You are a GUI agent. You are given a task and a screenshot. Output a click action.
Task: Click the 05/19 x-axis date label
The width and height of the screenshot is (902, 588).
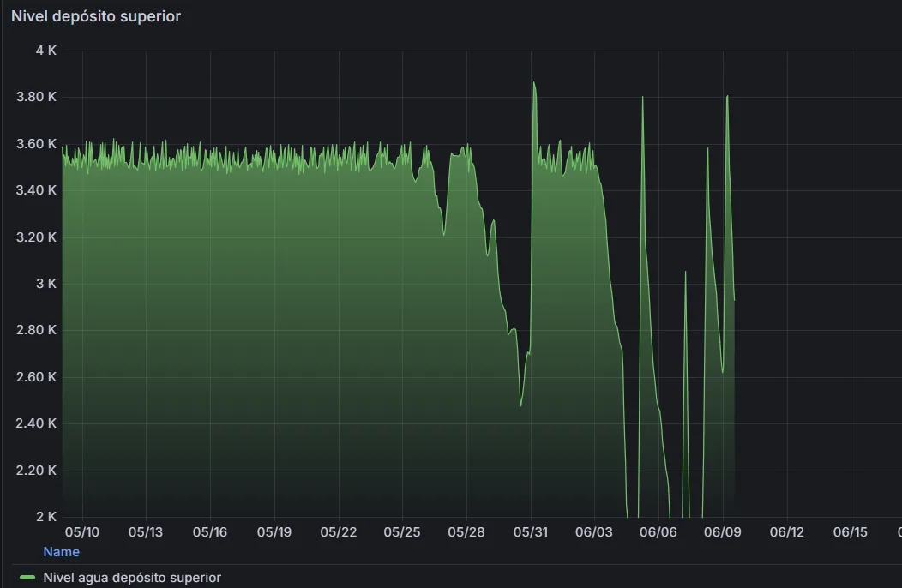pos(274,532)
